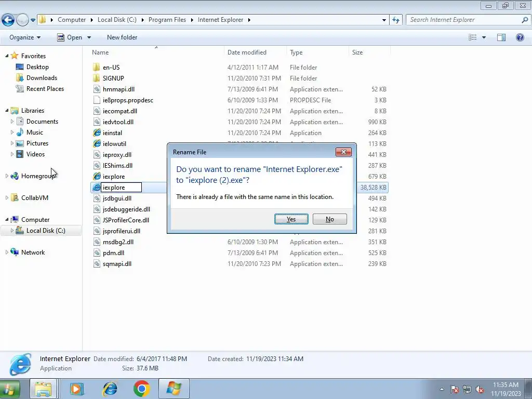The image size is (532, 399).
Task: Select CollabVM in the navigation pane
Action: point(34,197)
